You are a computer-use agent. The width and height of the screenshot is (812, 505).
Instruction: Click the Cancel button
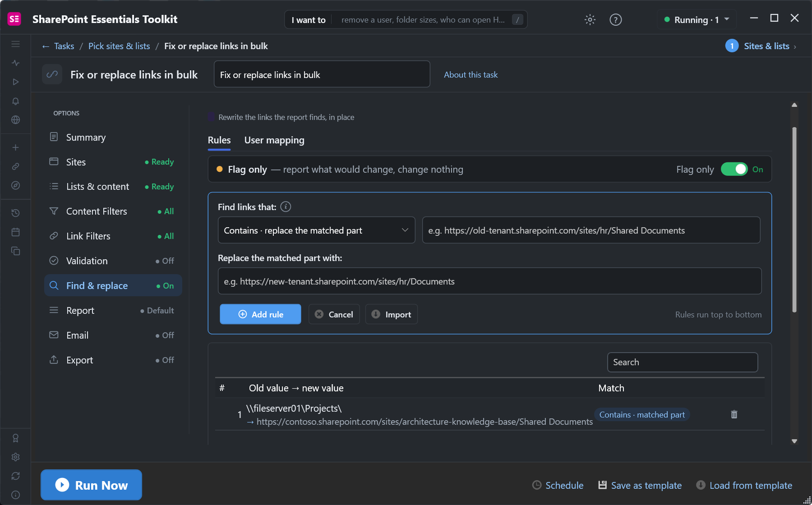[x=334, y=314]
